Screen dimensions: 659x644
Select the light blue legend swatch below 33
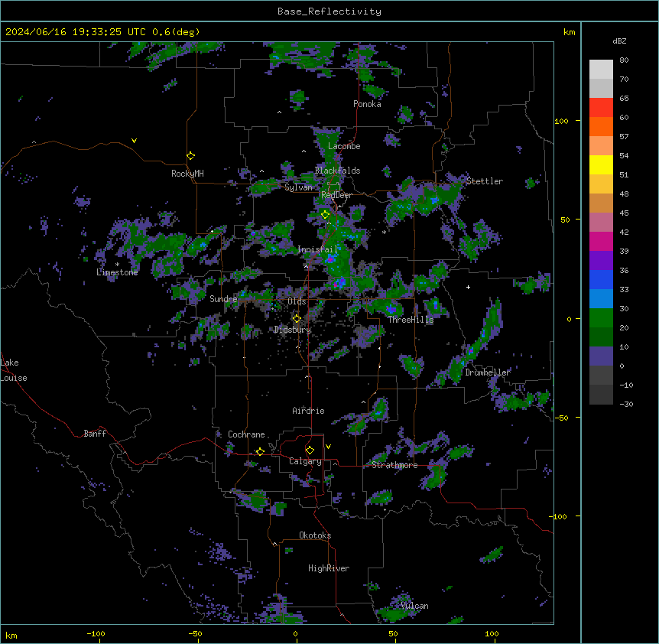601,298
